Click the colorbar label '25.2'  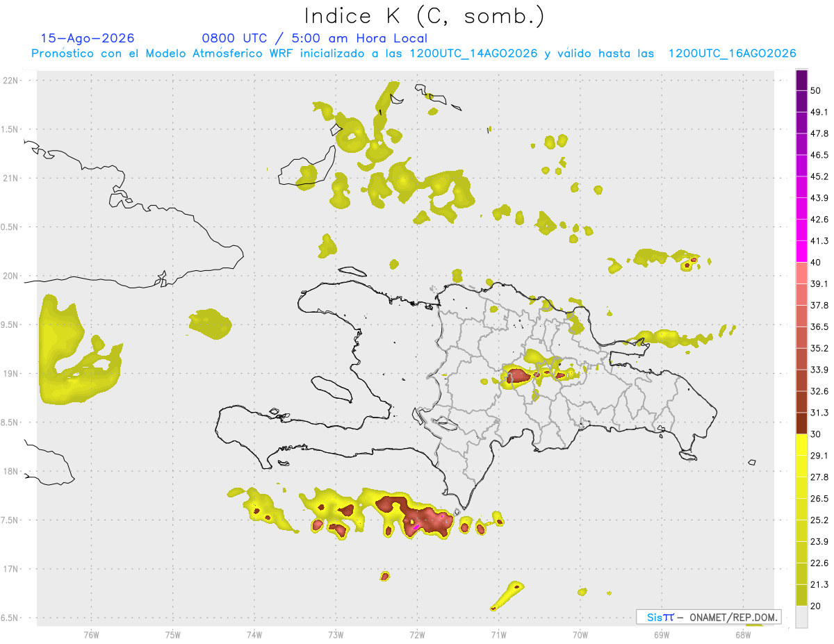tap(820, 520)
